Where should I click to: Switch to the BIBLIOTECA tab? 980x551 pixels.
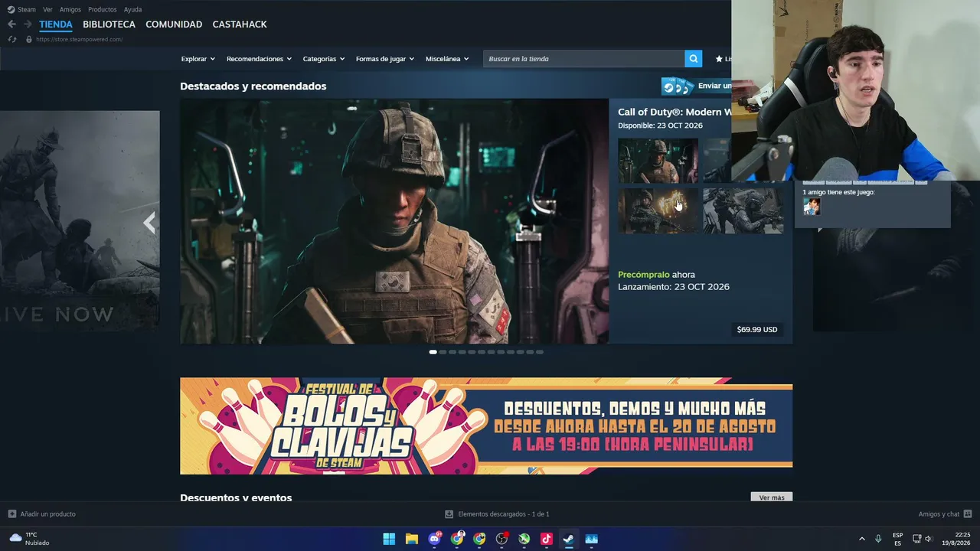109,24
